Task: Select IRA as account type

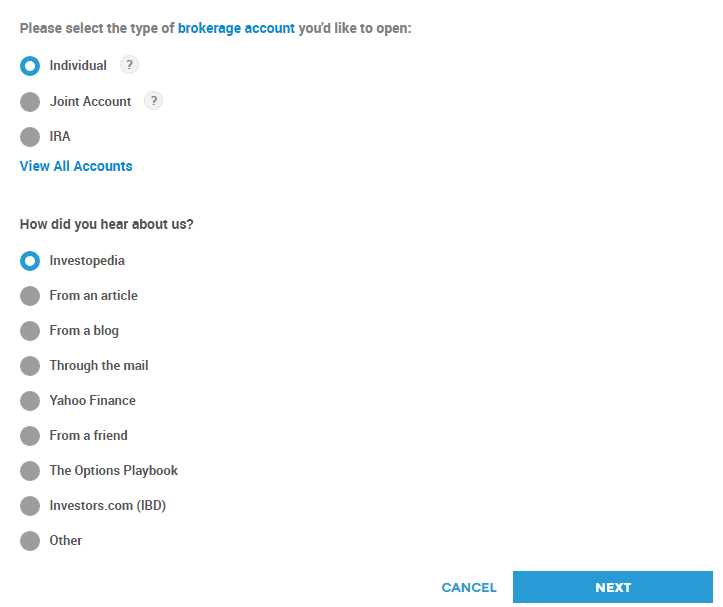Action: 30,137
